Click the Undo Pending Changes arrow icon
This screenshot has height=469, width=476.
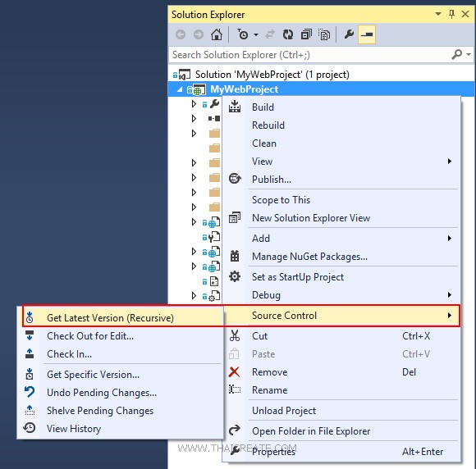pyautogui.click(x=30, y=392)
